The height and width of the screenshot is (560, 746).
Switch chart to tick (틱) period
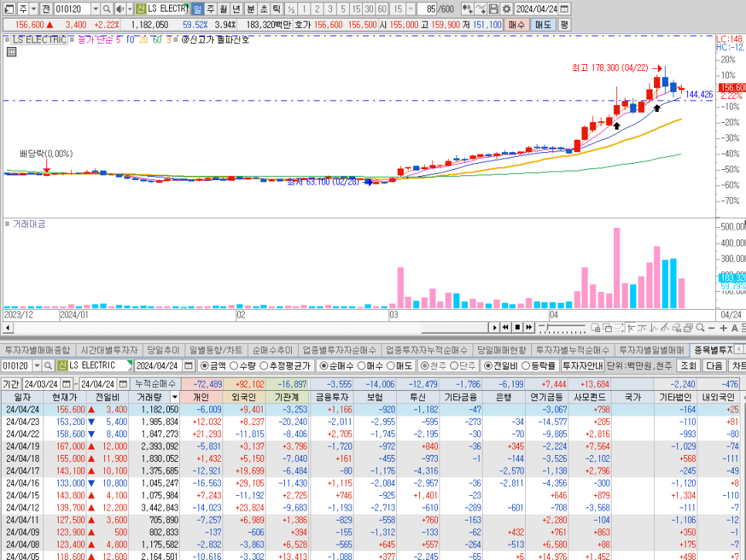(x=276, y=9)
